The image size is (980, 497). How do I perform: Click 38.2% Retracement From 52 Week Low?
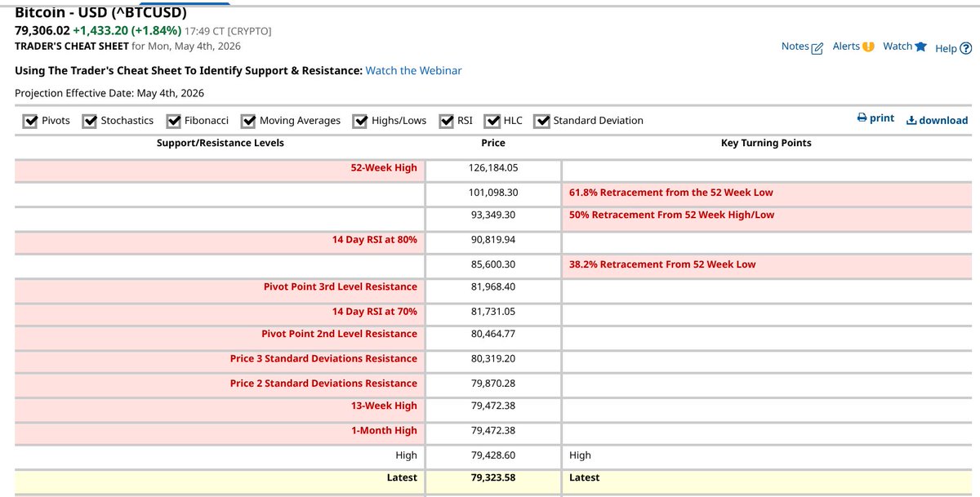pos(662,264)
